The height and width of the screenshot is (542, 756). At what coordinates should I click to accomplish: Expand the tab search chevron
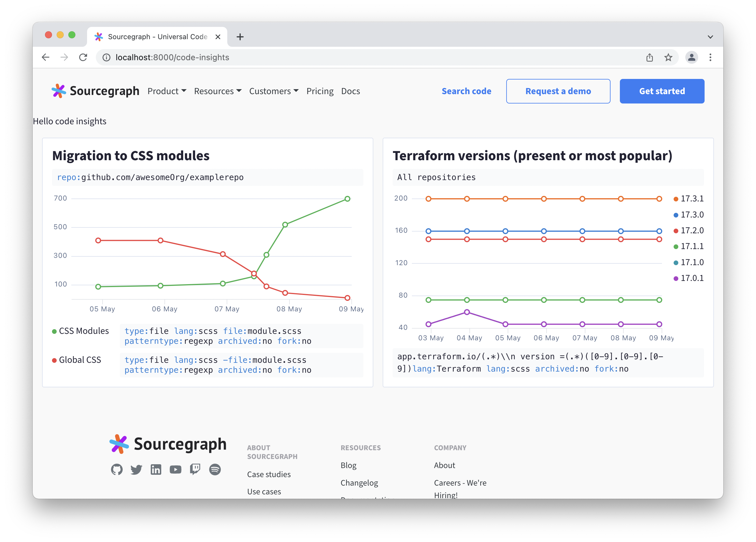710,37
